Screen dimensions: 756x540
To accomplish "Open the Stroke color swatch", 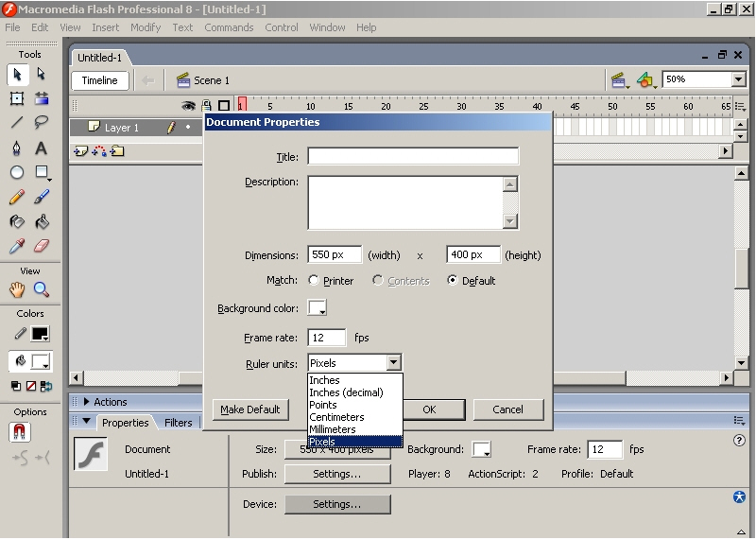I will click(40, 334).
